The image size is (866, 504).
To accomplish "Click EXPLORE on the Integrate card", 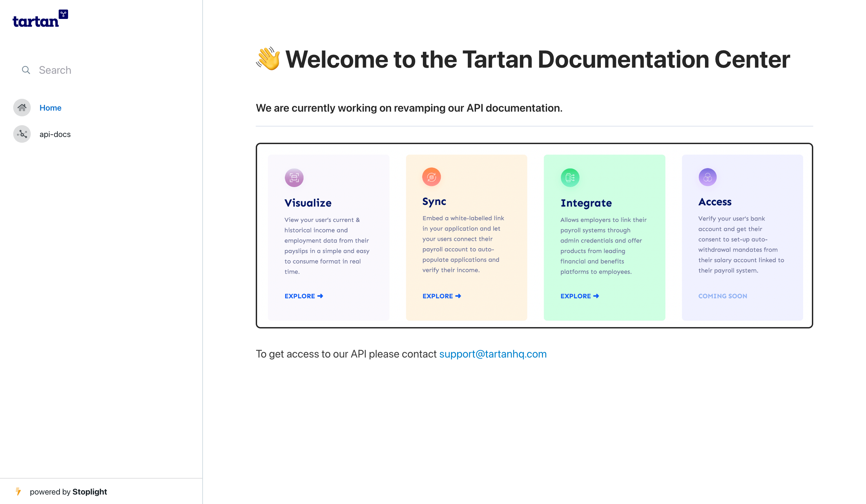I will tap(580, 296).
